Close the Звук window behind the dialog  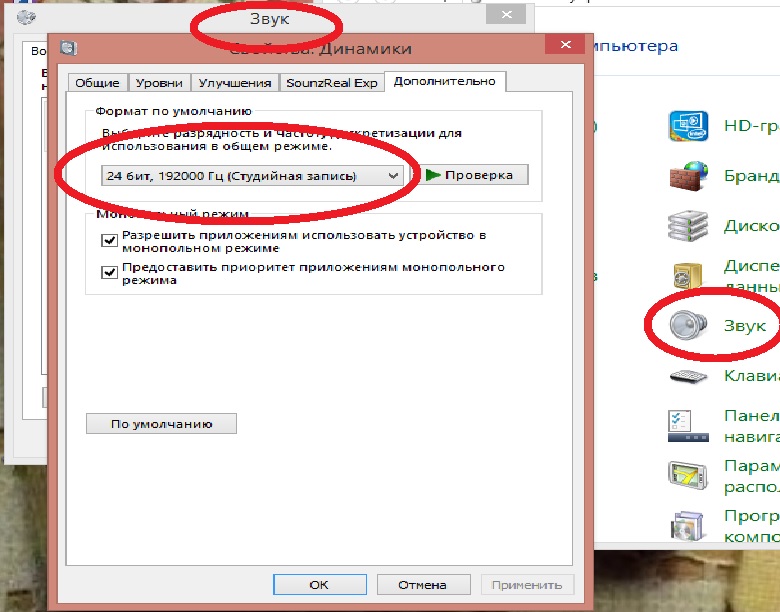point(506,15)
